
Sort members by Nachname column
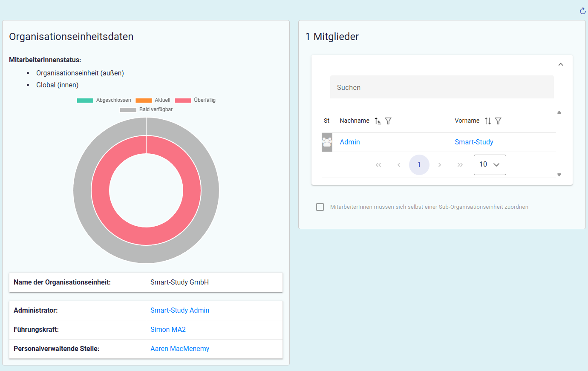point(378,121)
